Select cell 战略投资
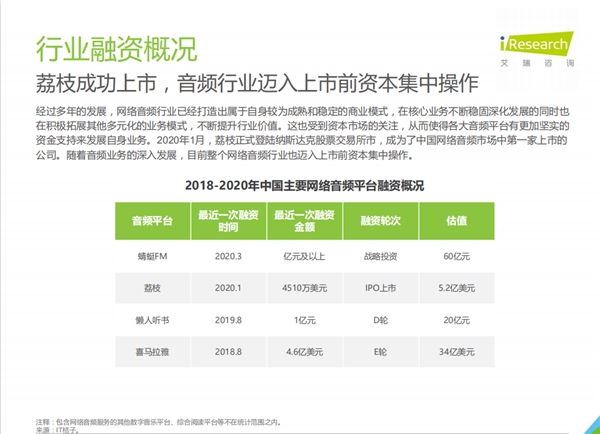This screenshot has width=600, height=434. coord(380,256)
